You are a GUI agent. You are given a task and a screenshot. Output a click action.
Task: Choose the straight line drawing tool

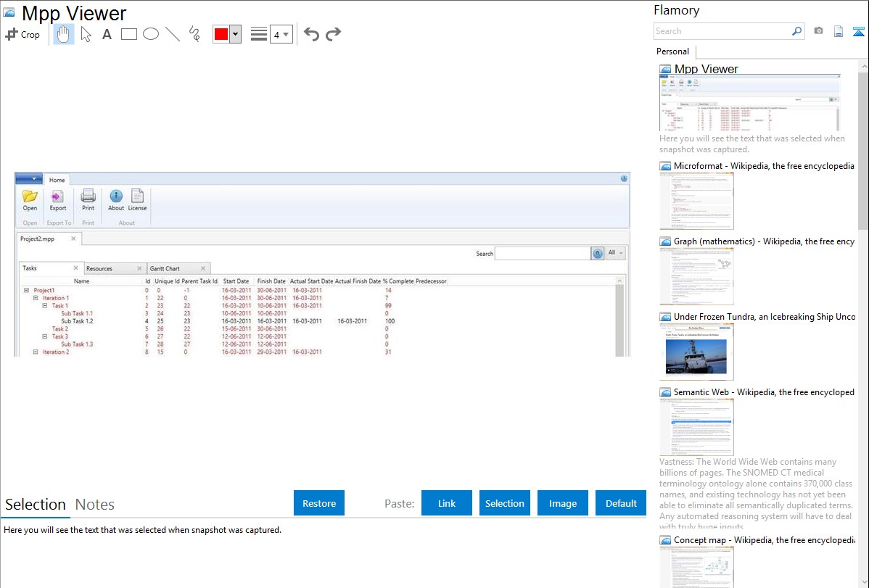[x=173, y=34]
